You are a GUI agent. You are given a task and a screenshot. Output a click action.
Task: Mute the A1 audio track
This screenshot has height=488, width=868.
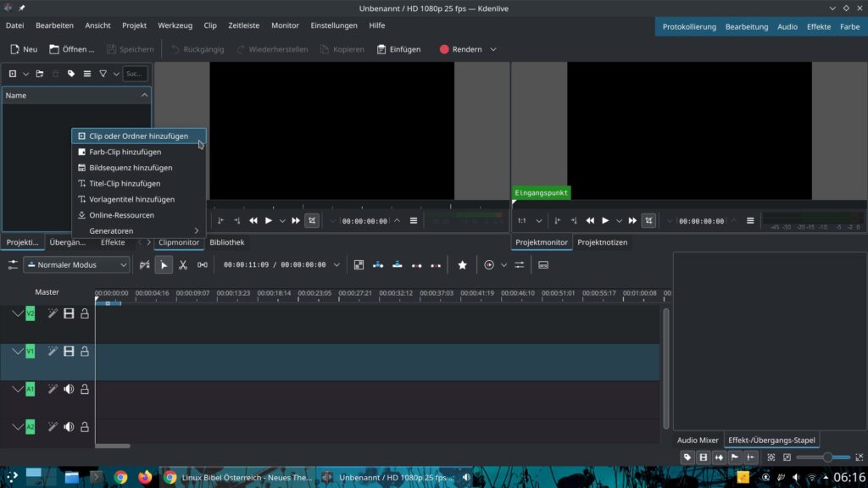coord(69,389)
